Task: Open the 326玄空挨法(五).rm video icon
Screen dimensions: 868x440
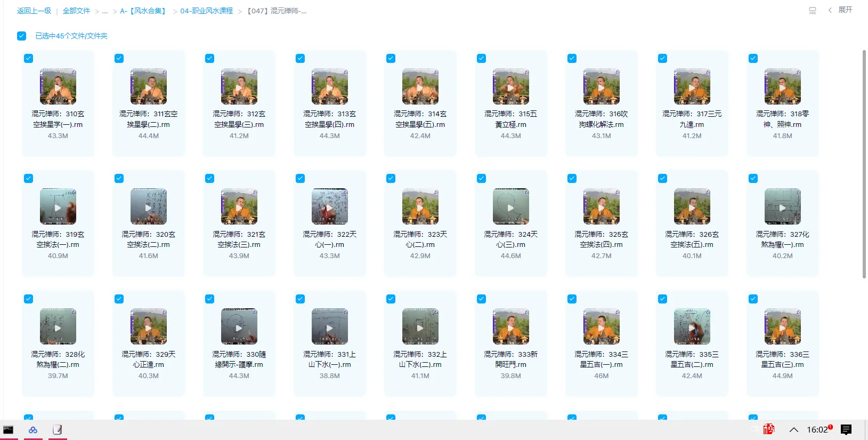Action: point(692,206)
